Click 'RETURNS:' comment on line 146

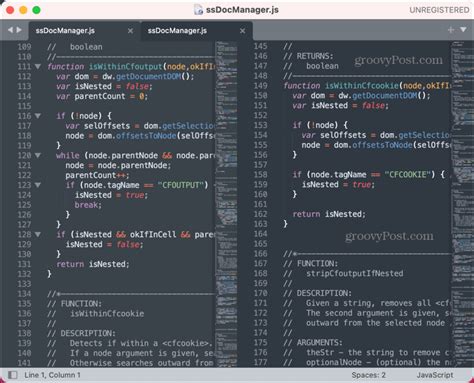315,56
